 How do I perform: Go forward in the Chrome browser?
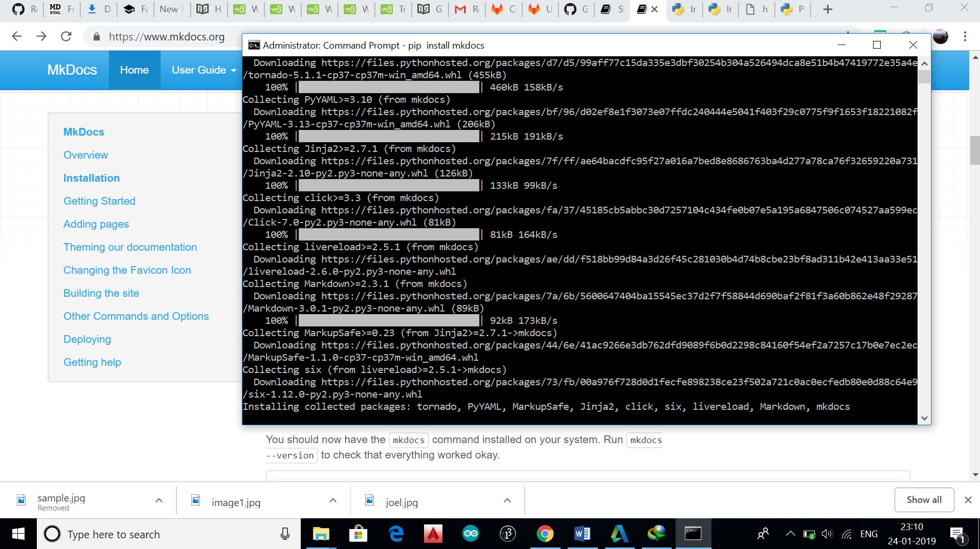click(41, 36)
